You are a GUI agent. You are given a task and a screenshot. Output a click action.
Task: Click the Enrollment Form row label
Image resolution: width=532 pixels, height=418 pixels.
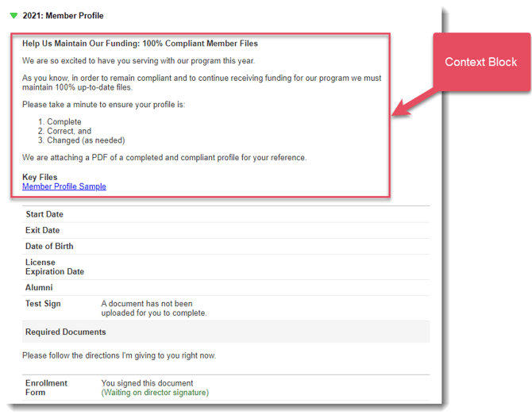[46, 387]
